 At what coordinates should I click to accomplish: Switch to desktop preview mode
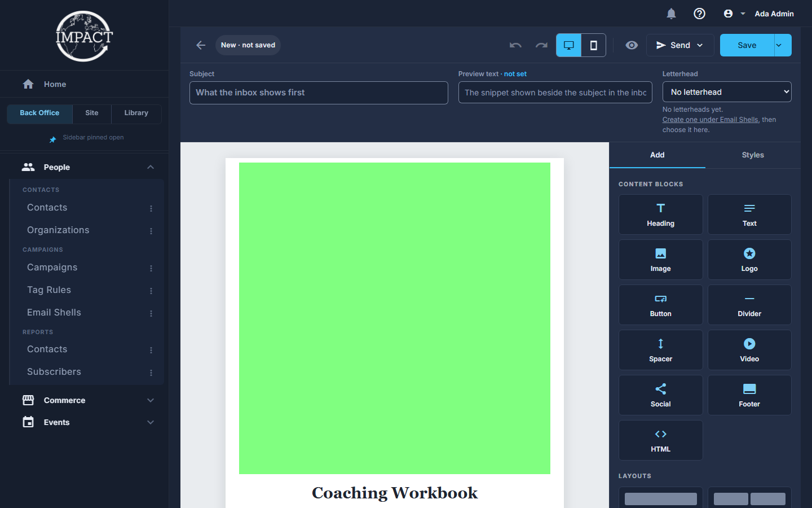(x=569, y=45)
